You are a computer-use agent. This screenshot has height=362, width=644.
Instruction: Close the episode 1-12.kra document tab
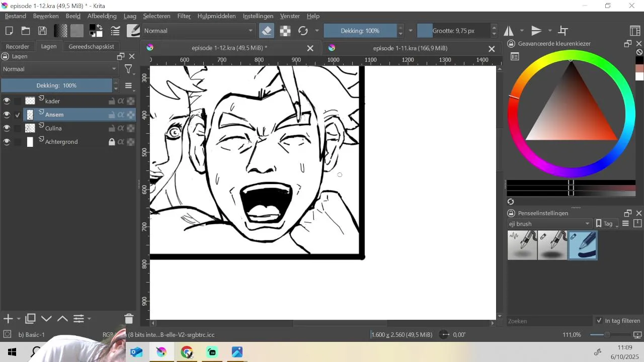click(x=310, y=48)
